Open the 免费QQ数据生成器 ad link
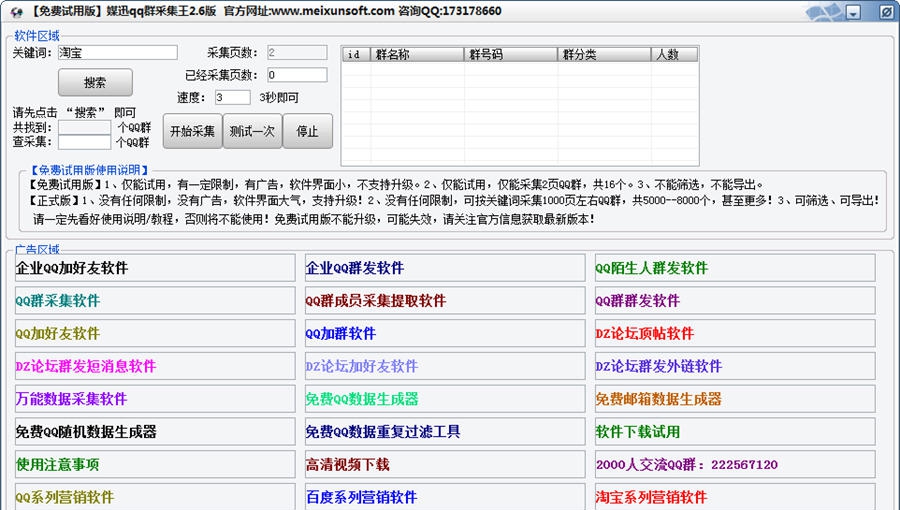Screen dimensions: 900x510 click(x=445, y=399)
